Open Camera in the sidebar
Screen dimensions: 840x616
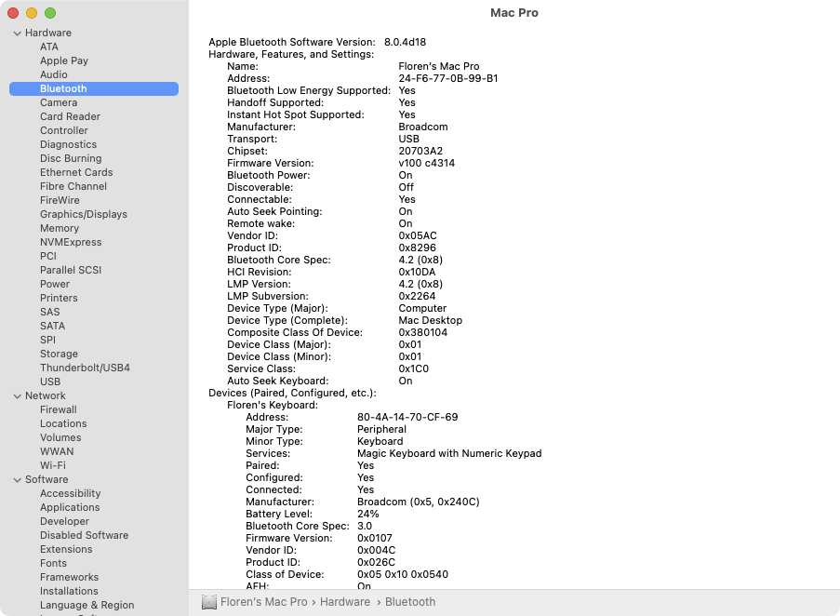pyautogui.click(x=59, y=103)
